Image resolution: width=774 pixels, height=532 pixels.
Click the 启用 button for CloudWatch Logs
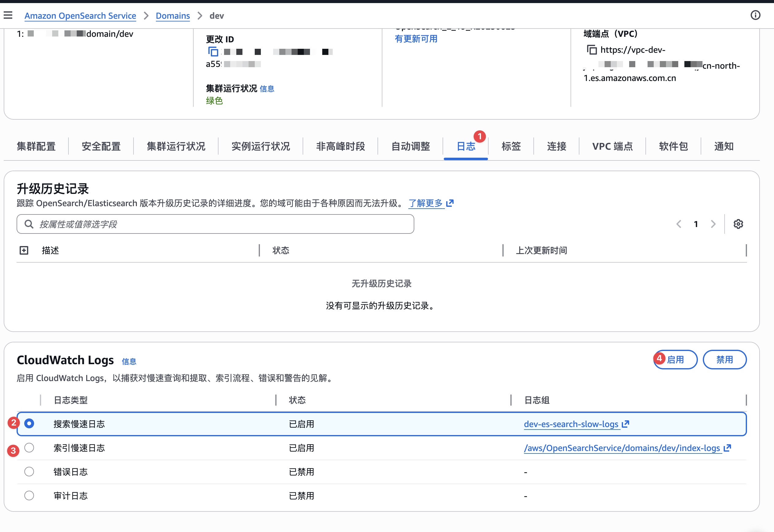(x=675, y=360)
